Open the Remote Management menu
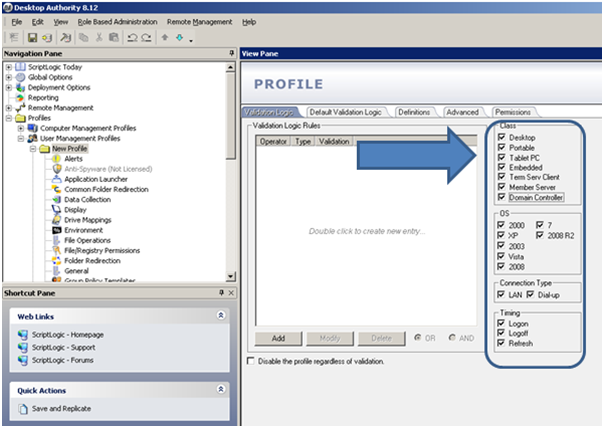 pos(200,22)
